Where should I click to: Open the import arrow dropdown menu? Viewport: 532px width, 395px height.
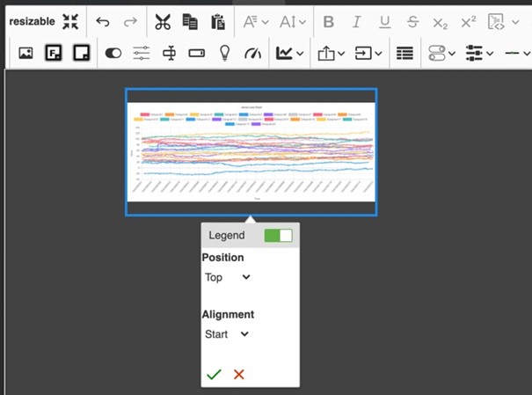click(369, 53)
